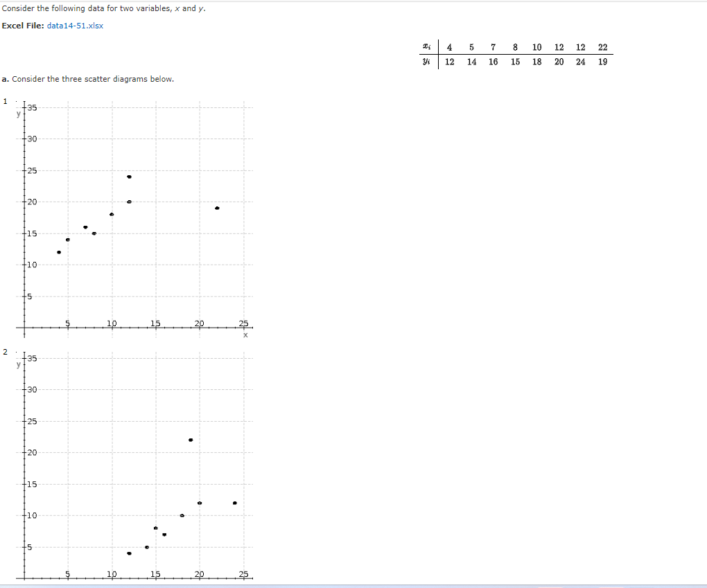This screenshot has width=707, height=588.
Task: Click the yi row header in the data table
Action: [x=426, y=61]
